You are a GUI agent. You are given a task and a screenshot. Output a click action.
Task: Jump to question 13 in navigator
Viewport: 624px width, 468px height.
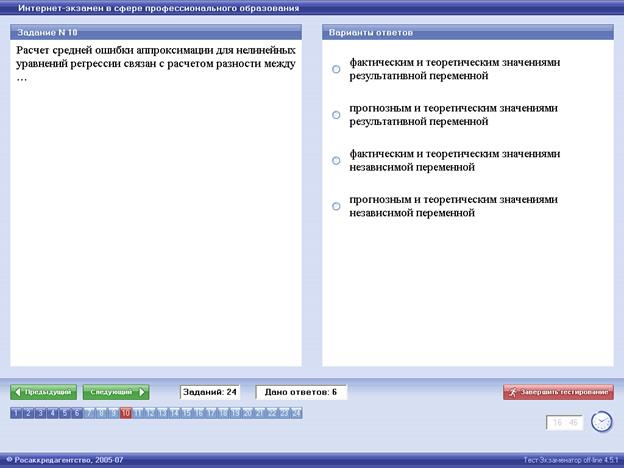(x=162, y=413)
